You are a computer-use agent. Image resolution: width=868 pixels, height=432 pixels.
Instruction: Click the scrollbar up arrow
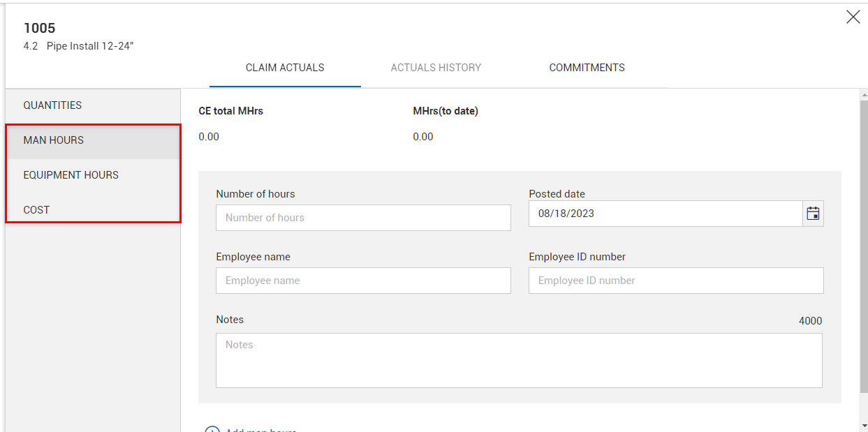tap(863, 94)
